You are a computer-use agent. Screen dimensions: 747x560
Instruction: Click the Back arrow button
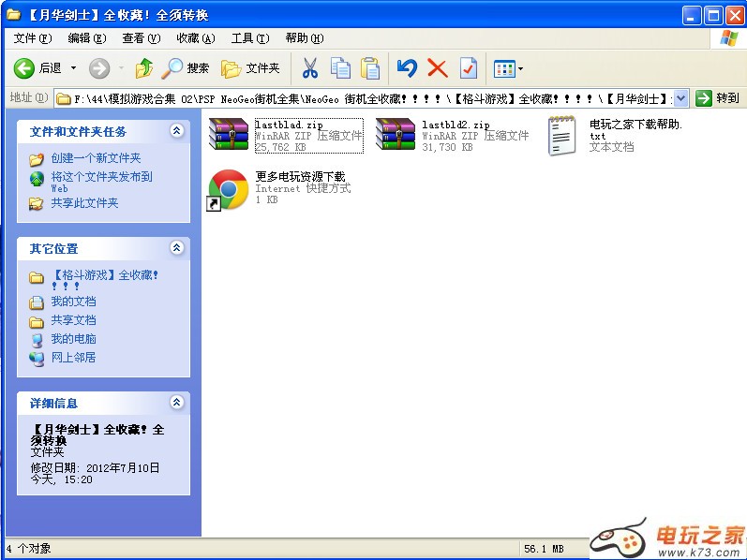tap(23, 68)
